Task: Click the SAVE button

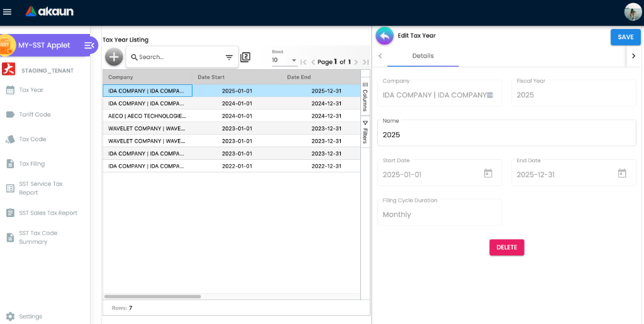Action: [x=625, y=37]
